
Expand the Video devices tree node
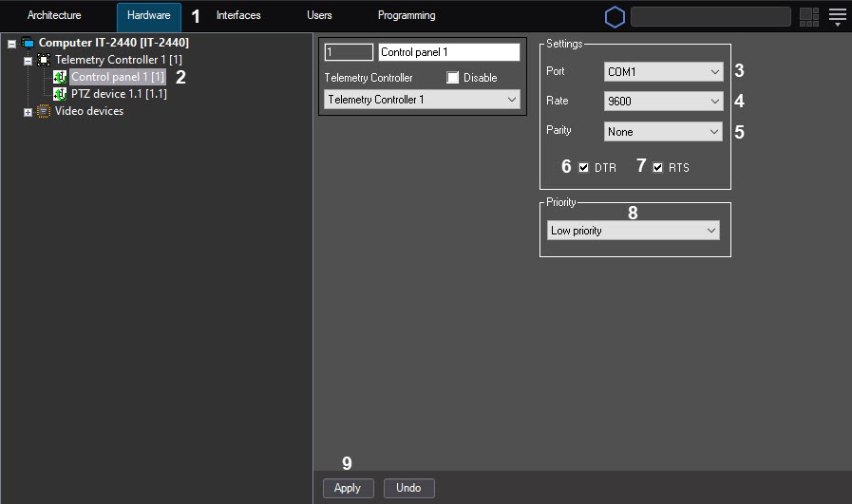pos(28,112)
